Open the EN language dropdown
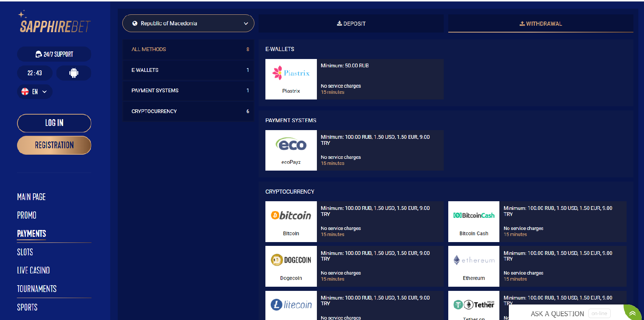Image resolution: width=644 pixels, height=320 pixels. pos(35,92)
